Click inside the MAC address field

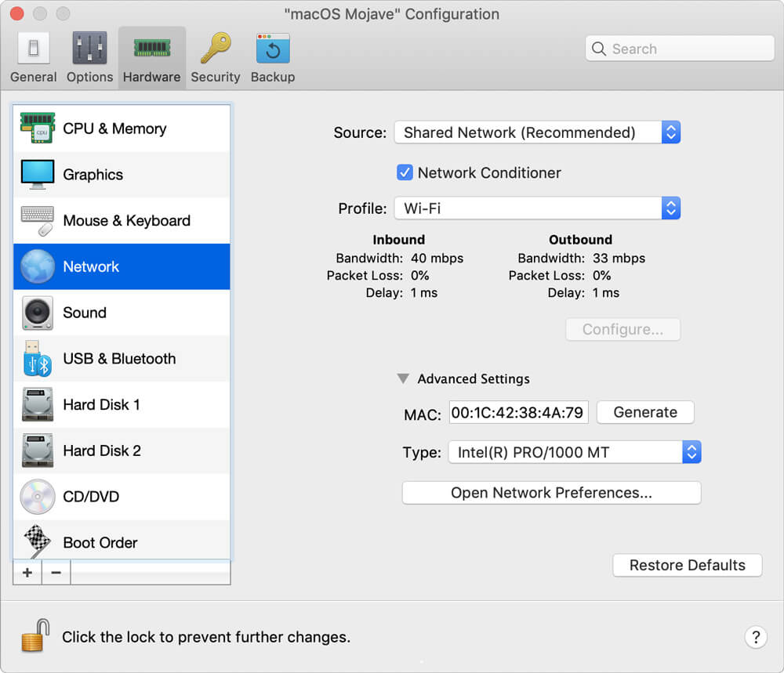pyautogui.click(x=517, y=413)
